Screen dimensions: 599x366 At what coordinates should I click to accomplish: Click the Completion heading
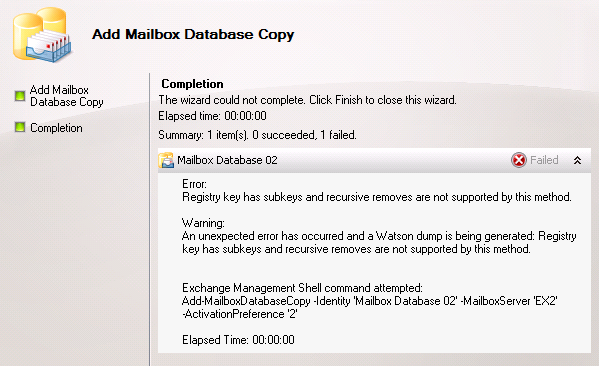(192, 84)
